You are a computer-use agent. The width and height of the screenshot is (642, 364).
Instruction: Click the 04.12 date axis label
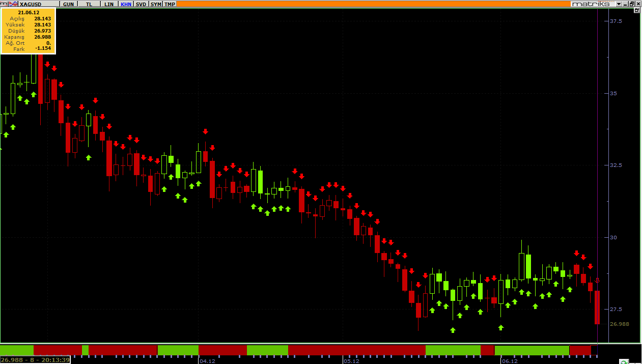coord(208,361)
